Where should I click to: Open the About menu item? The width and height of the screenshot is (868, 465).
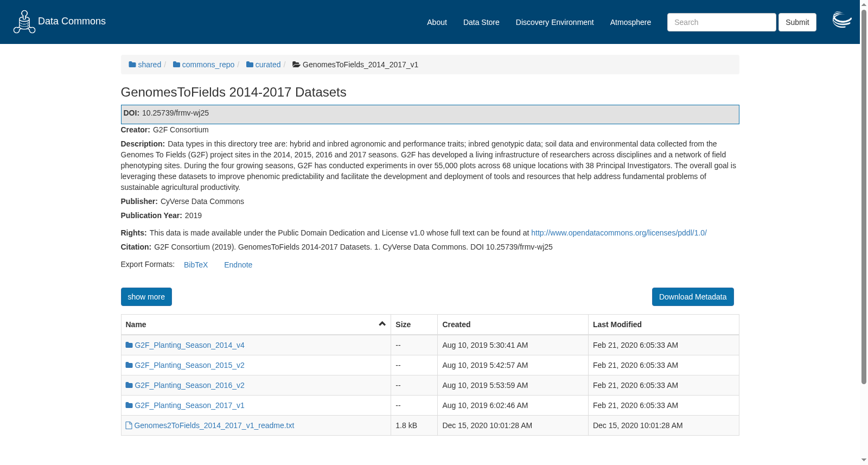click(x=437, y=22)
